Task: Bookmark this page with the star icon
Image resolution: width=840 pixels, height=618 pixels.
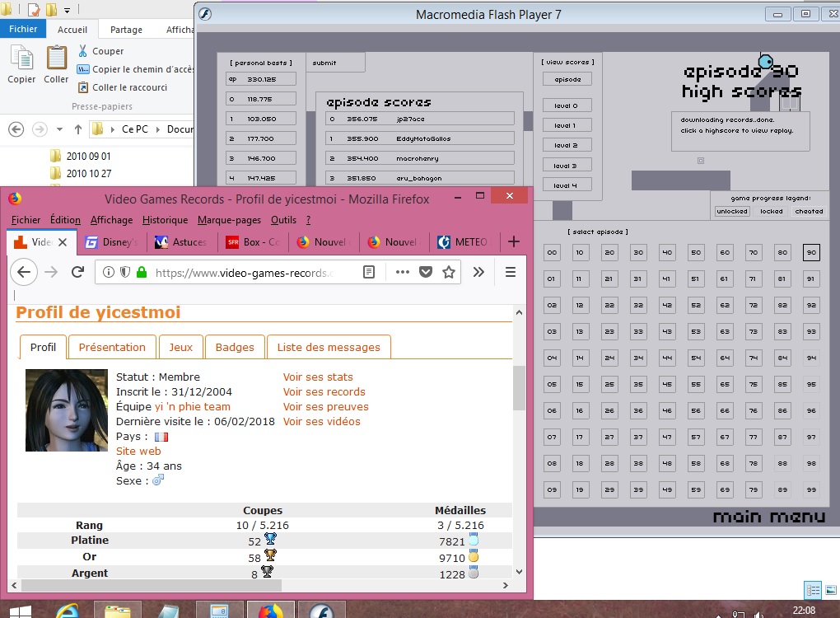Action: 449,272
